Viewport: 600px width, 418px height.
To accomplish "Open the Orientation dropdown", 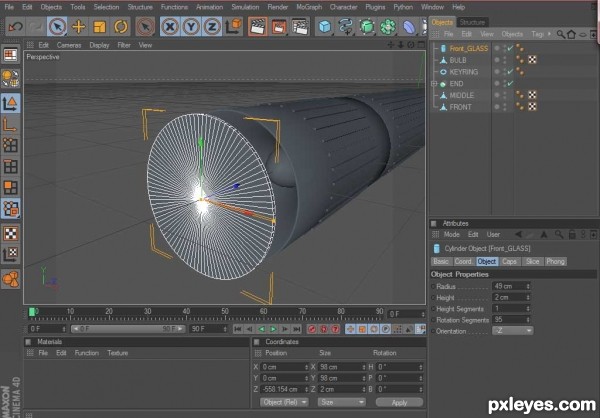I will [513, 331].
